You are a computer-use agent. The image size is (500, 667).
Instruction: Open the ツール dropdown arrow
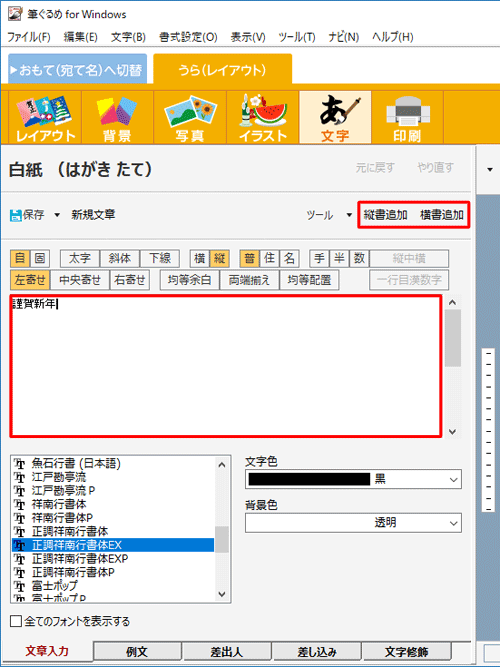coord(349,215)
